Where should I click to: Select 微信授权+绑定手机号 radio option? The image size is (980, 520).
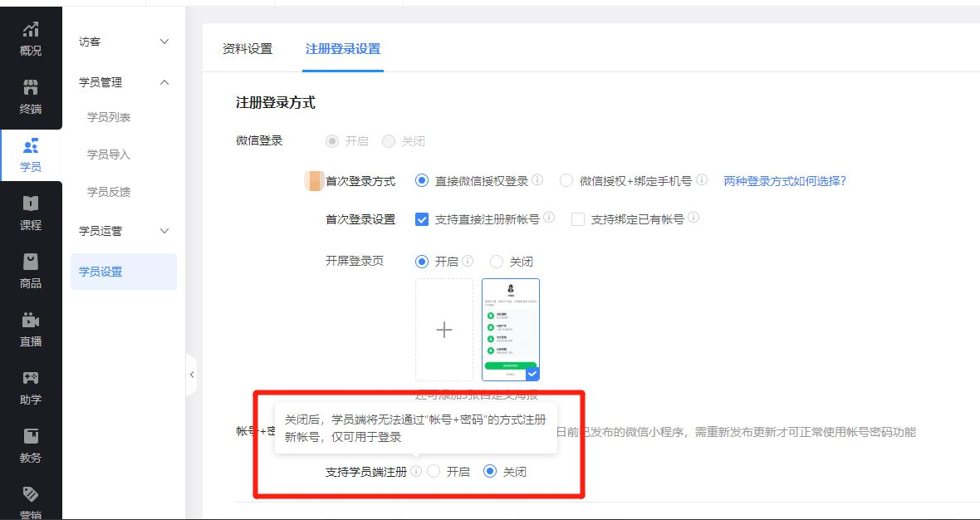(566, 180)
